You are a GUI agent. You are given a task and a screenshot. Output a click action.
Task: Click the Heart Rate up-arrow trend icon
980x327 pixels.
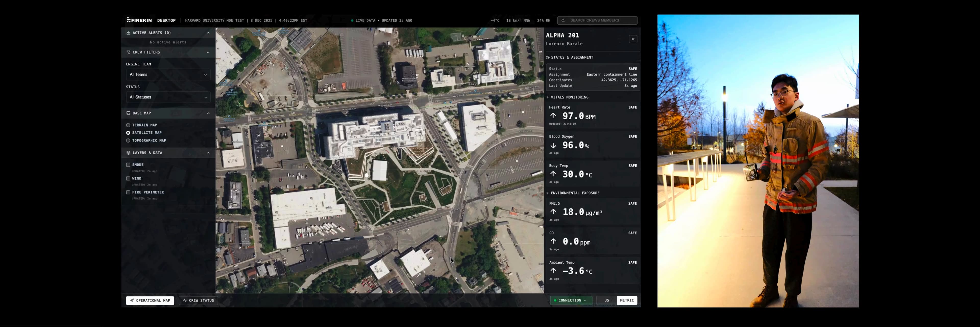coord(553,116)
